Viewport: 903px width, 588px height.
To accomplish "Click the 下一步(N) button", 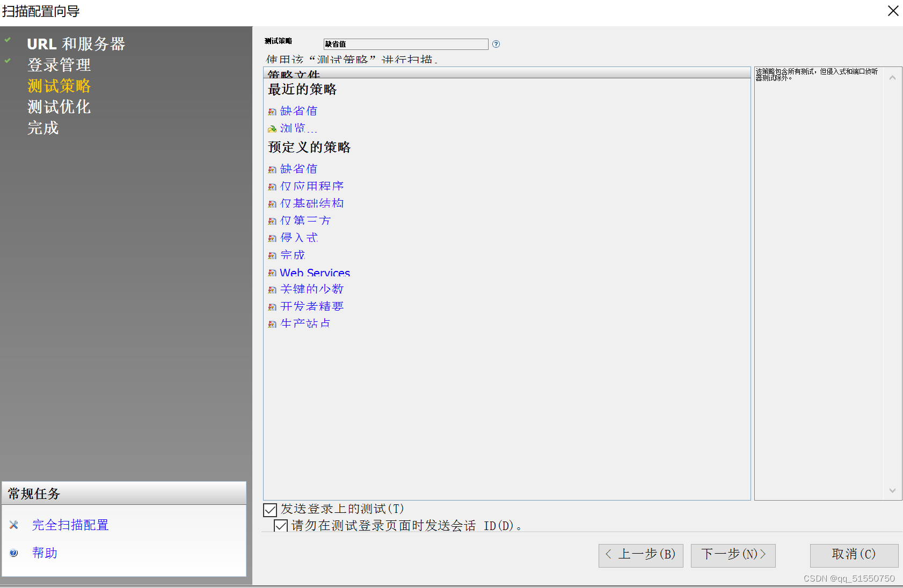I will pyautogui.click(x=733, y=555).
